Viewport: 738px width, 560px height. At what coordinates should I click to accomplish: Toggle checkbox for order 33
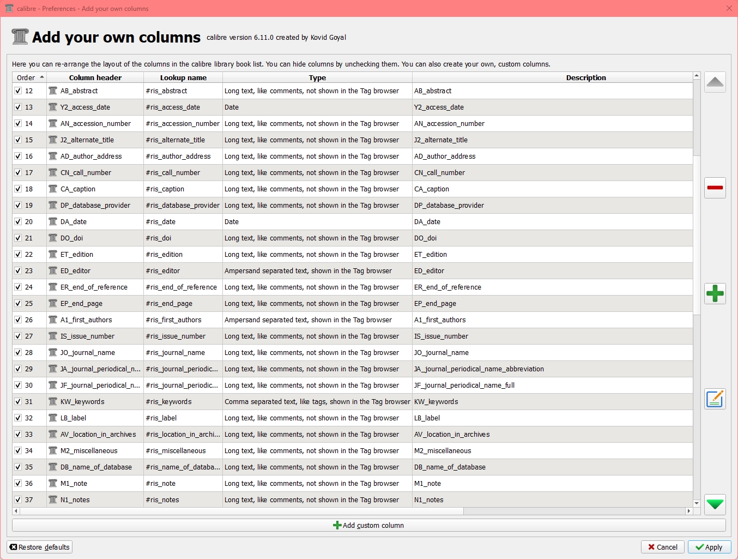[18, 435]
